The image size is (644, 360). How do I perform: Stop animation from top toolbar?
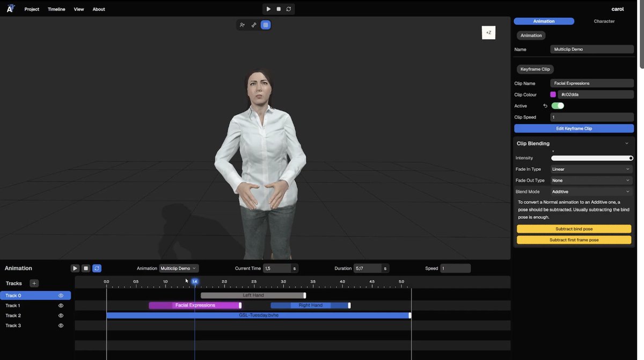[x=279, y=9]
